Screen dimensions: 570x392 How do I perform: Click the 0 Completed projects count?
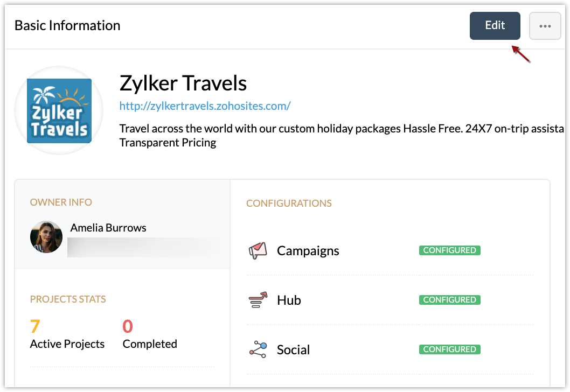(x=128, y=326)
